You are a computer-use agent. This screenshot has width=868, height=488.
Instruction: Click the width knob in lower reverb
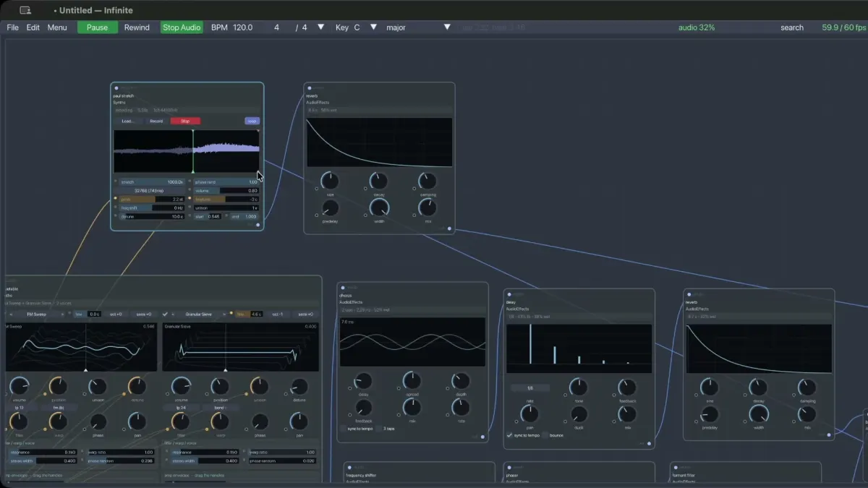click(x=759, y=414)
